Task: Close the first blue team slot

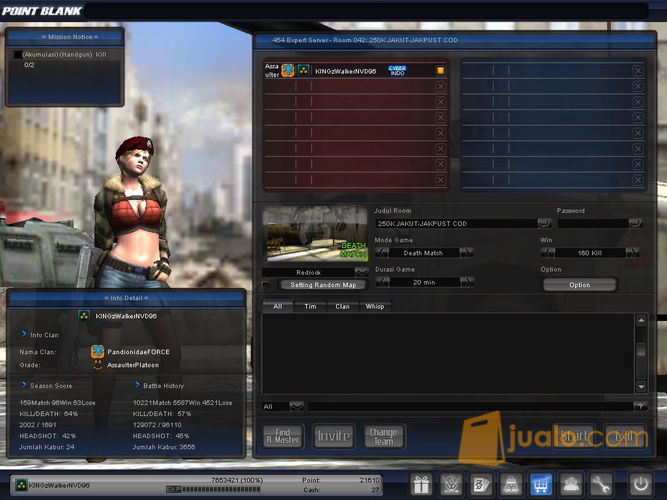Action: [x=638, y=71]
